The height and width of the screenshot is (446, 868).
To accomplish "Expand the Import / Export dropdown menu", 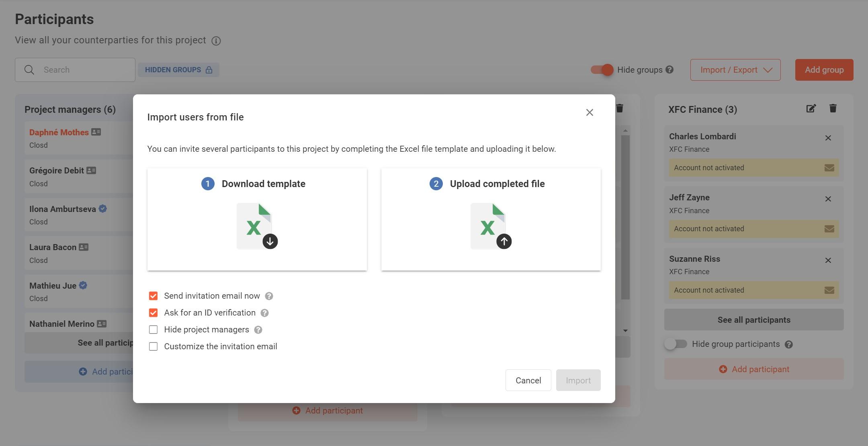I will 735,69.
